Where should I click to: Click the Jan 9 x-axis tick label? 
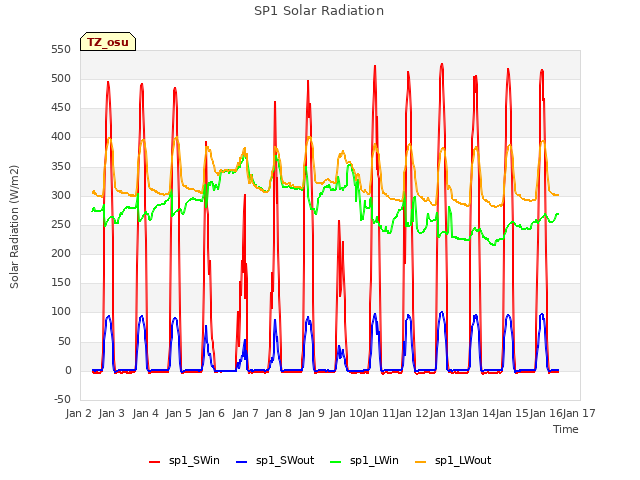click(311, 413)
